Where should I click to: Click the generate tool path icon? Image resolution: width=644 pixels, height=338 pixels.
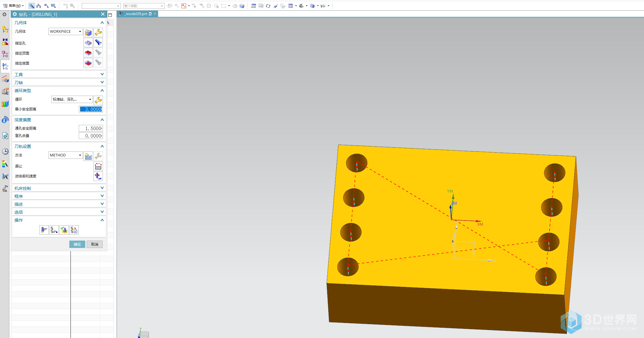(44, 230)
